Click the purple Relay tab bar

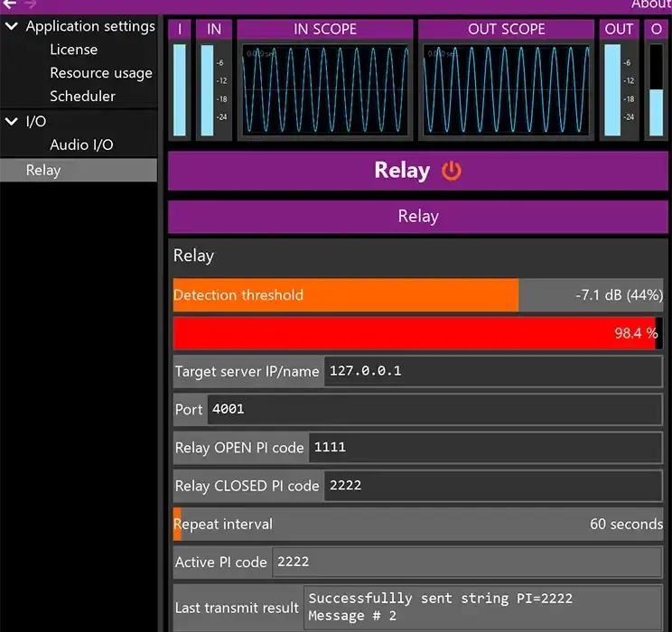pyautogui.click(x=418, y=217)
